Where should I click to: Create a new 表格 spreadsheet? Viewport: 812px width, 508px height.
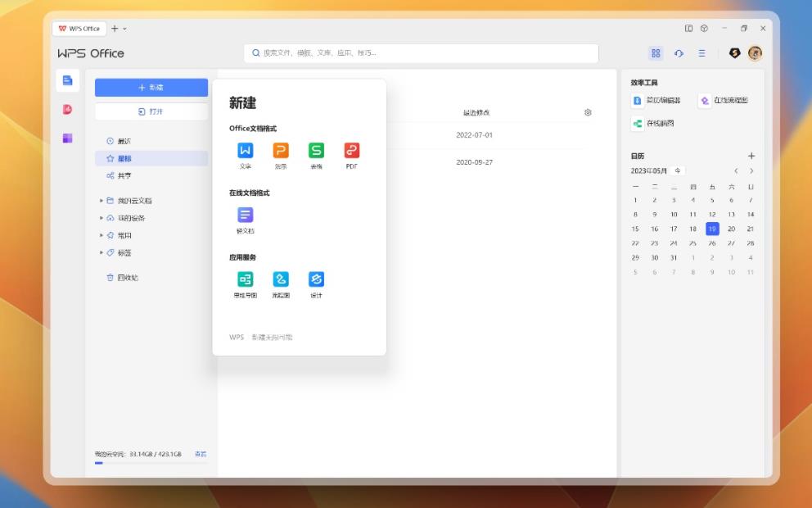pyautogui.click(x=316, y=155)
